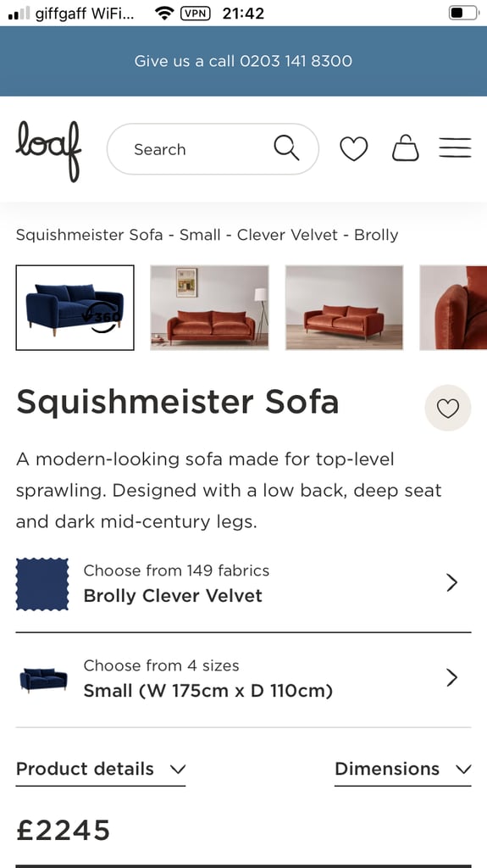
Task: Check the battery icon in status bar
Action: pos(462,13)
